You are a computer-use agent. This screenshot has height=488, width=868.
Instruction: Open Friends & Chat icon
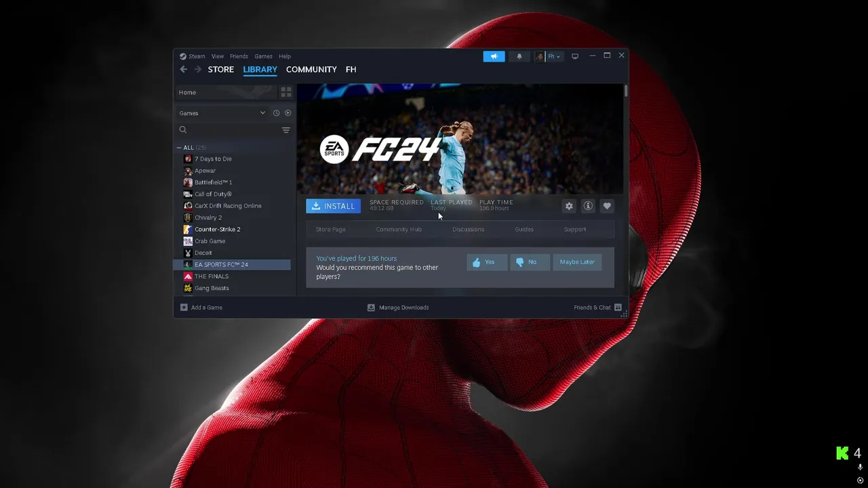click(618, 308)
